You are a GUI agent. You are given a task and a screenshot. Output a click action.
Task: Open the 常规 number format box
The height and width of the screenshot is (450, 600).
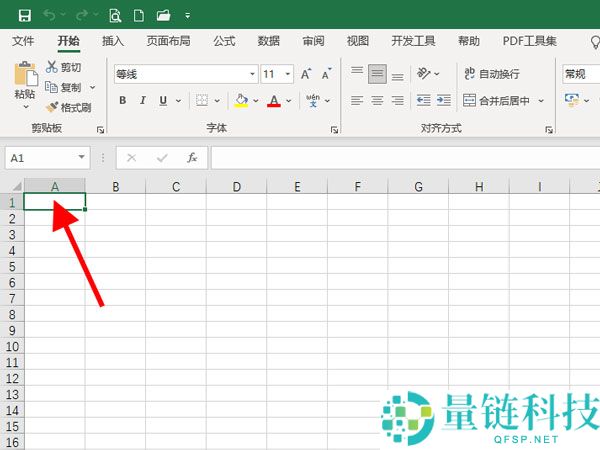point(581,74)
